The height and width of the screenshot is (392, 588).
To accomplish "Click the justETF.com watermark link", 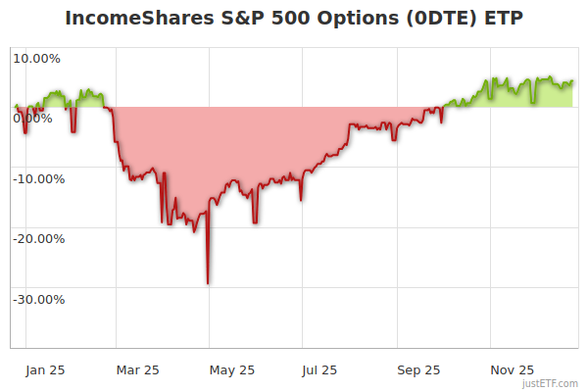I will [x=551, y=383].
